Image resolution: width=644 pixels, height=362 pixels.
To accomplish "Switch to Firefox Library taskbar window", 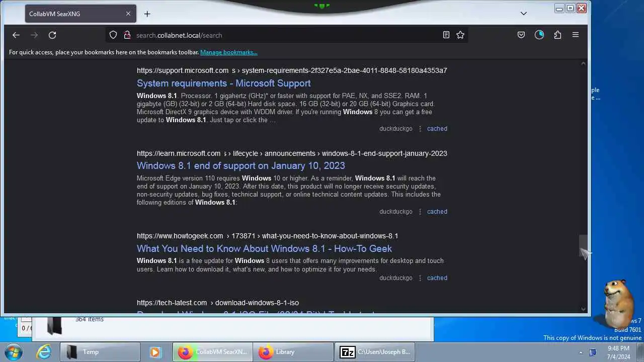I will [x=293, y=352].
